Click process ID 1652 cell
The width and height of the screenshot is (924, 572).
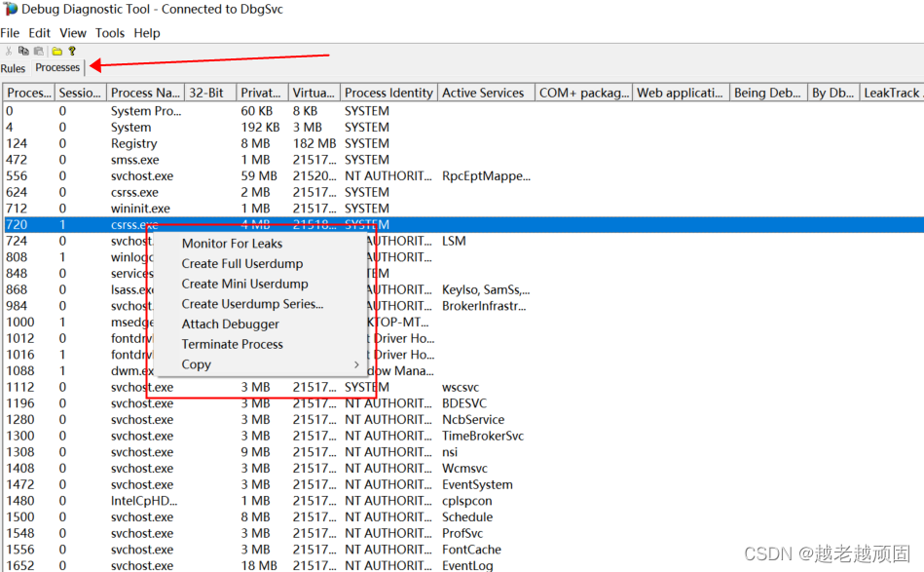(20, 565)
